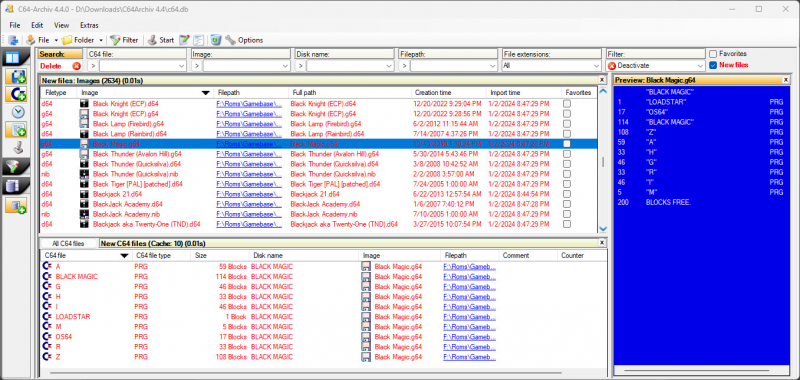This screenshot has height=380, width=800.
Task: Open filepath link in LOADSTAR file row
Action: coord(469,317)
